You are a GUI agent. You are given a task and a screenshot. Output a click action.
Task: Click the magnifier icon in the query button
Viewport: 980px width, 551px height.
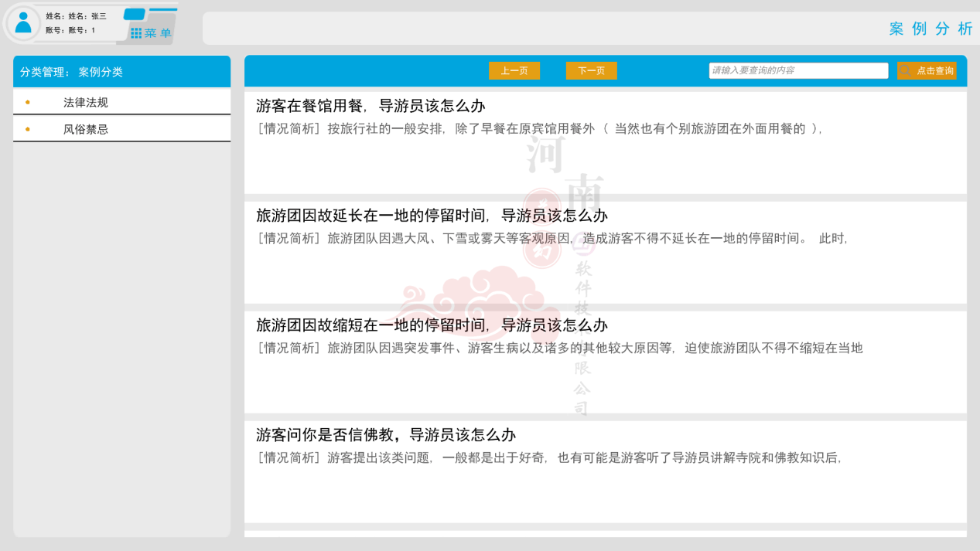(903, 70)
